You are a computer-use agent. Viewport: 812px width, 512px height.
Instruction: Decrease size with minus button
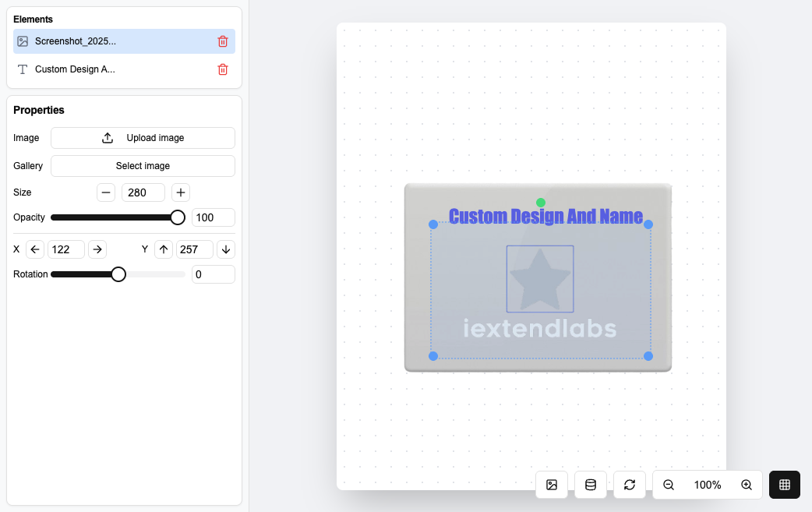pos(106,192)
